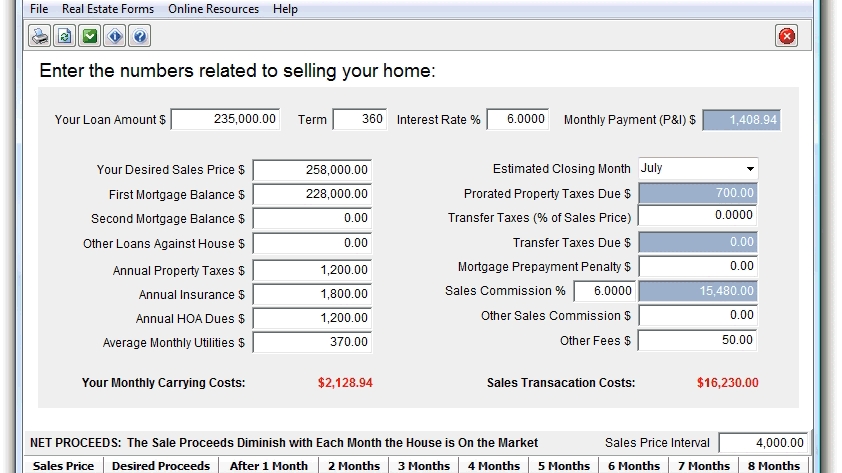Open the Real Estate Forms menu
This screenshot has height=473, width=842.
pyautogui.click(x=108, y=9)
